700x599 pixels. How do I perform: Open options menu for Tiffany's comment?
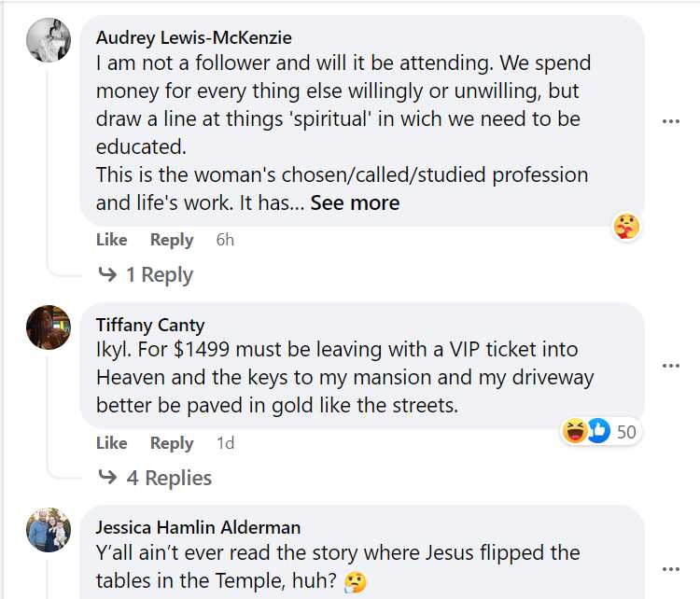click(670, 366)
